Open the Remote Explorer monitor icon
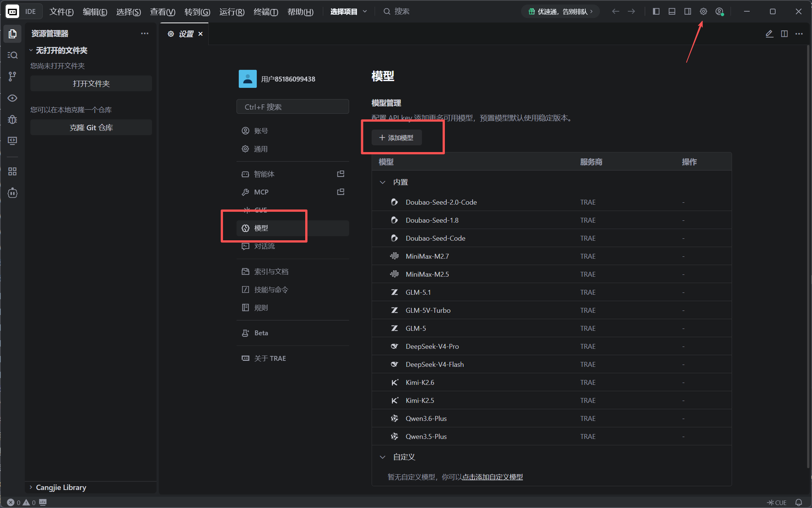Viewport: 812px width, 508px height. (12, 141)
